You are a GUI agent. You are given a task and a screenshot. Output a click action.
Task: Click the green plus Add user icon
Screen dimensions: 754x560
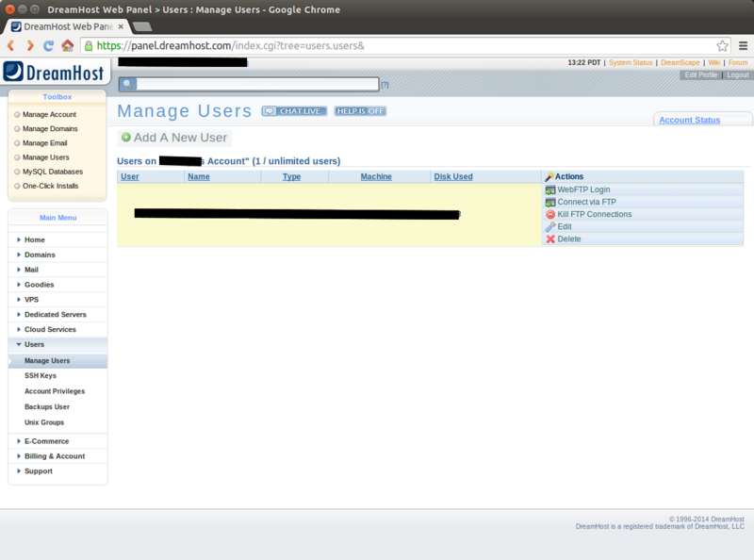pos(126,137)
